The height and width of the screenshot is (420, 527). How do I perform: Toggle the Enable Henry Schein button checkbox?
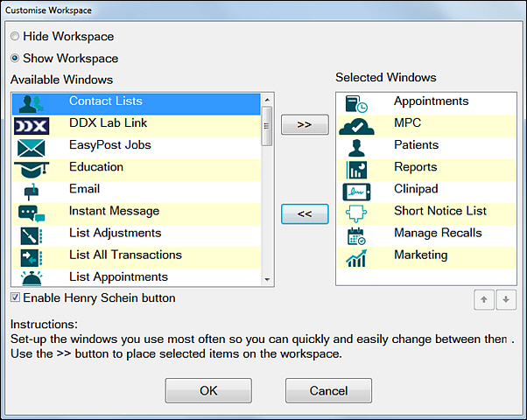click(x=15, y=297)
